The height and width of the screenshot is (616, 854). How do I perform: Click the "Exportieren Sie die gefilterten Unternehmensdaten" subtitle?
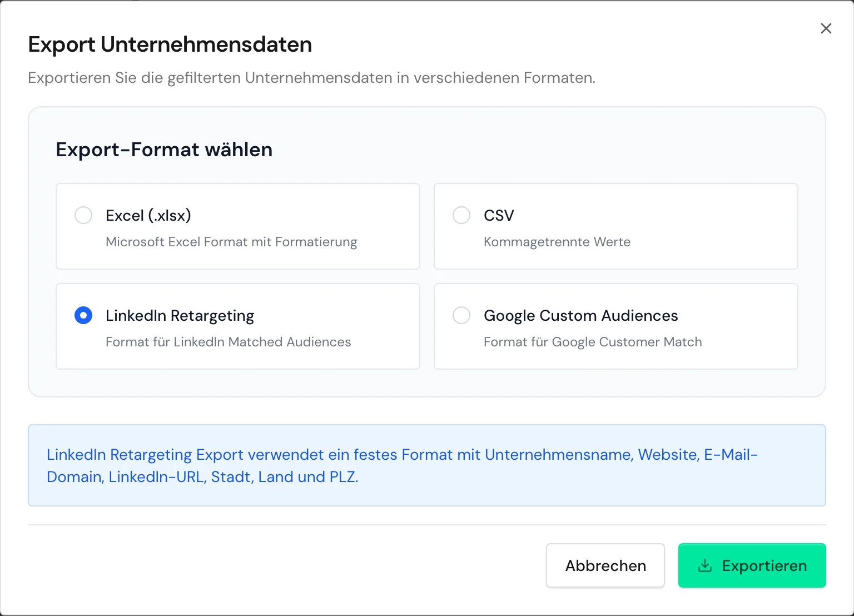[311, 78]
